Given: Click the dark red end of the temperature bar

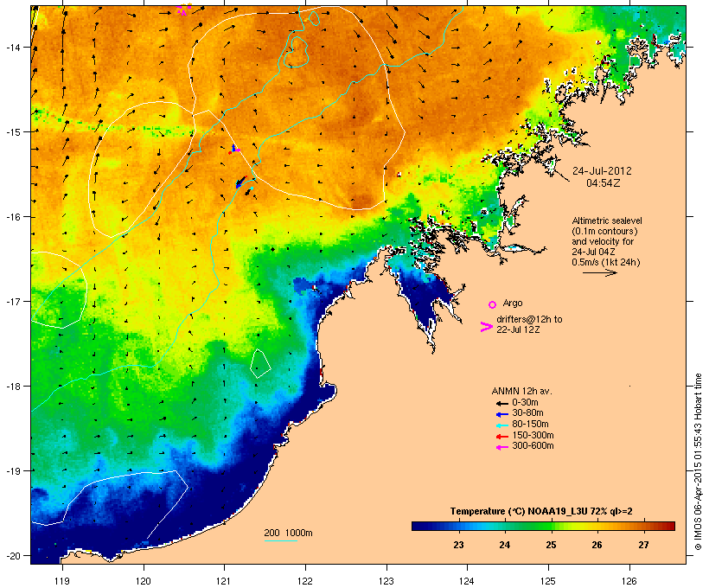Looking at the screenshot, I should tap(670, 526).
